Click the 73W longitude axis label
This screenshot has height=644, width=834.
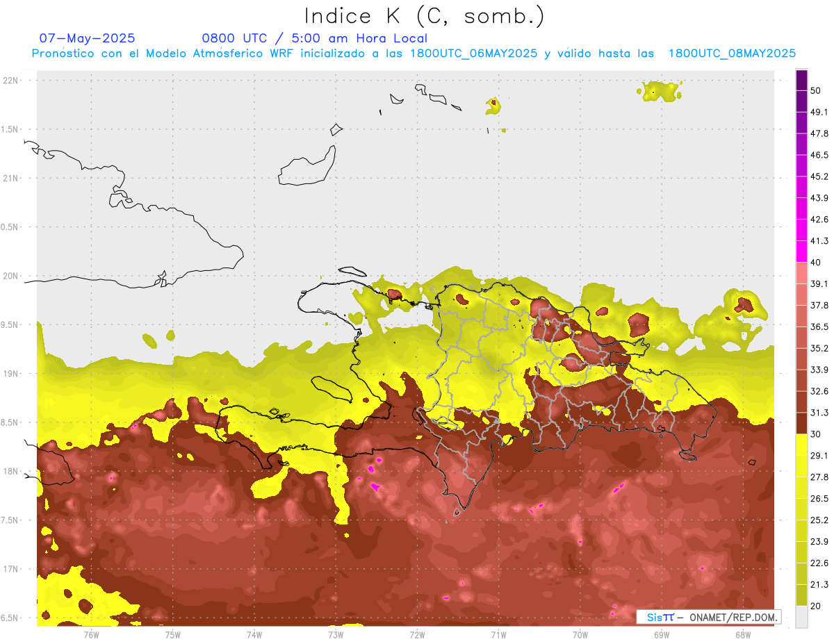tap(336, 634)
